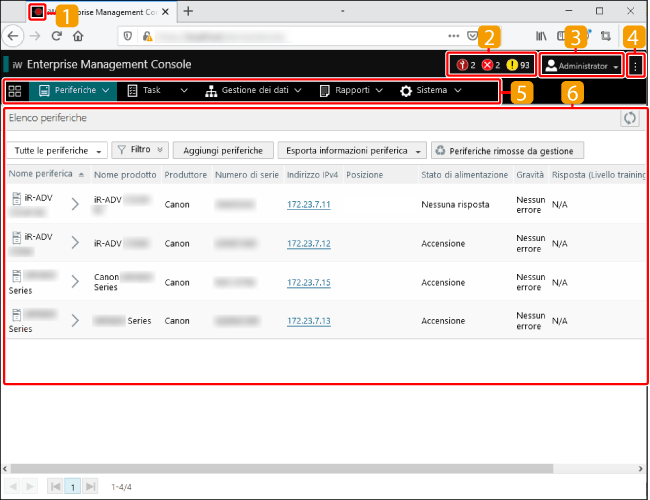Open the three-dot options menu
The image size is (650, 500).
pos(635,65)
